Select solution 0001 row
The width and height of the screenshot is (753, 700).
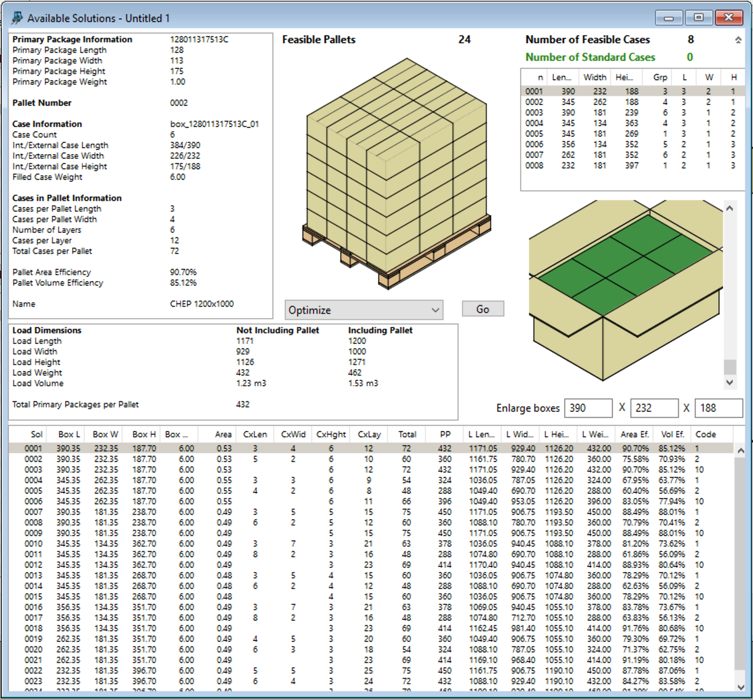(x=371, y=448)
